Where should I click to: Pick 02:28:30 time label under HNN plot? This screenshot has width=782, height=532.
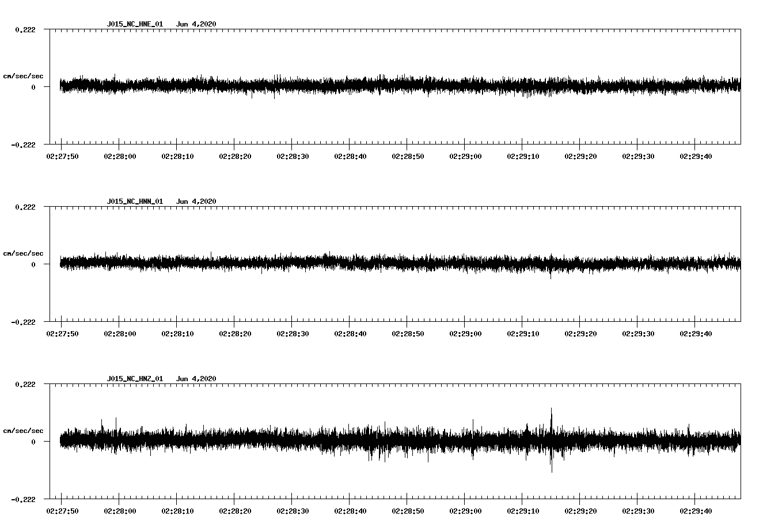[x=293, y=334]
